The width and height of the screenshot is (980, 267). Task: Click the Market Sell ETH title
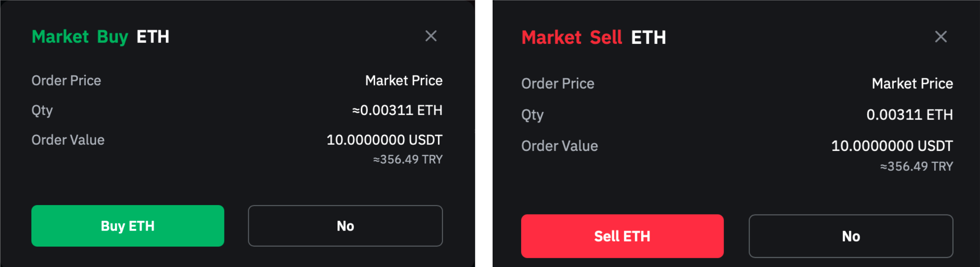pos(594,38)
